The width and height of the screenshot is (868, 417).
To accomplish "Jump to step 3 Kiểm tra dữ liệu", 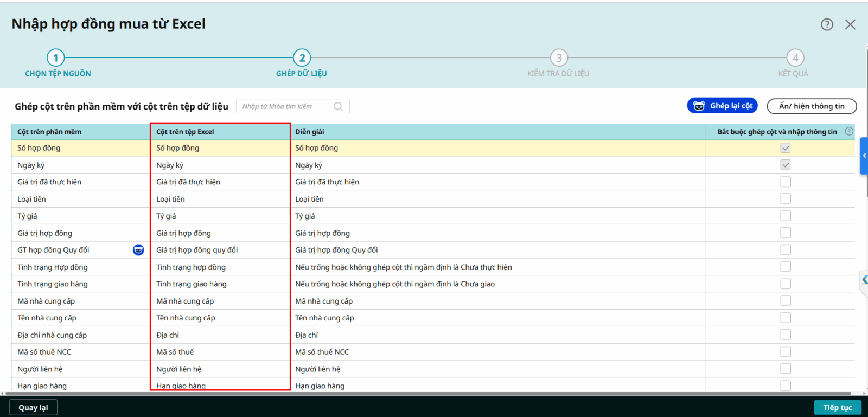I will [x=559, y=58].
